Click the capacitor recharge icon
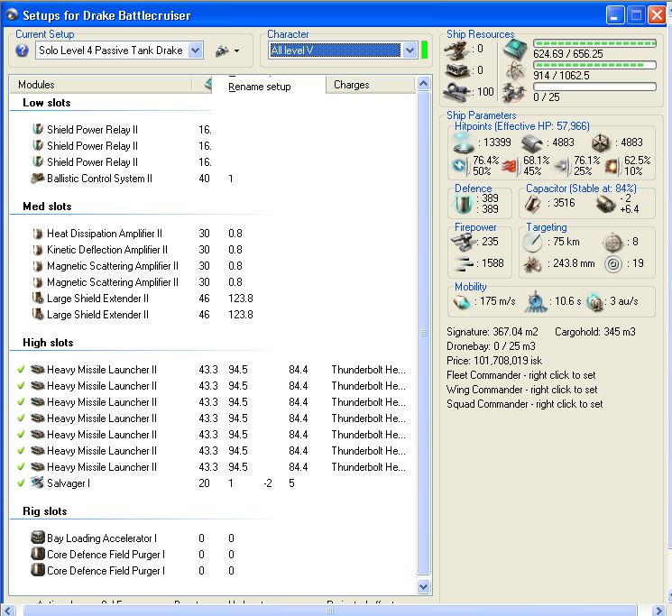Screen dimensions: 672x616 [x=605, y=204]
